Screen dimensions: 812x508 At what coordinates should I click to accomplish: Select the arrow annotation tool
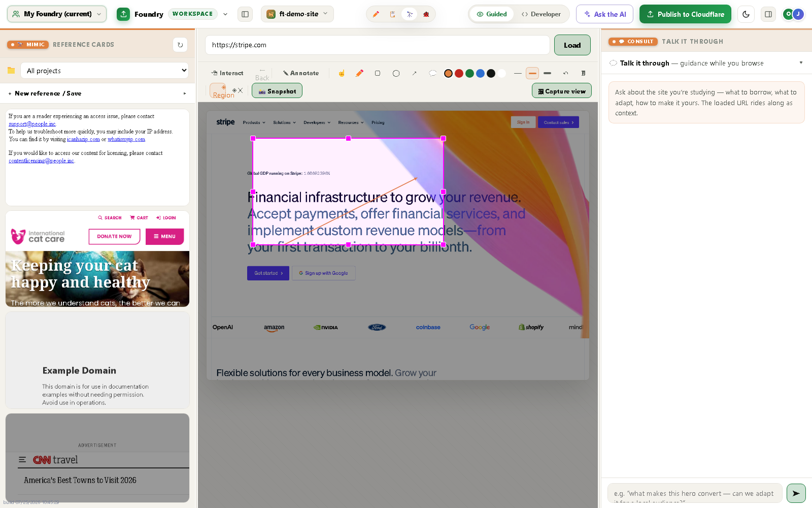pos(414,73)
